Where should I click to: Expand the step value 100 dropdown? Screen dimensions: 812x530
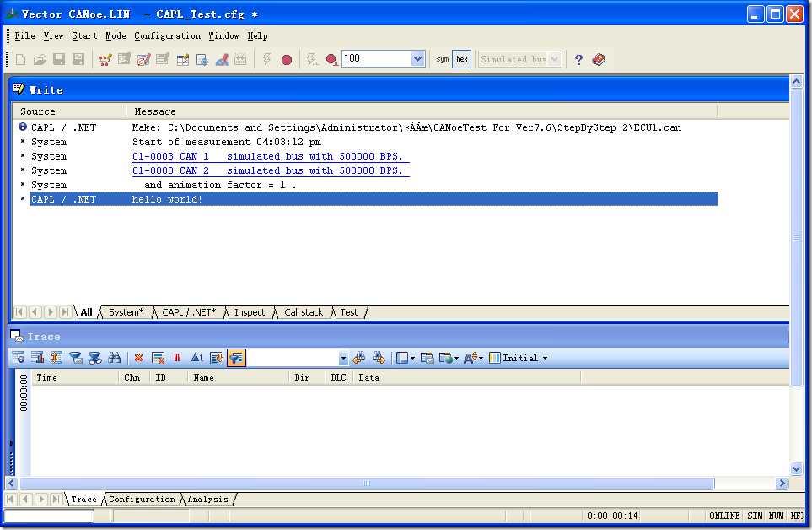pyautogui.click(x=418, y=58)
